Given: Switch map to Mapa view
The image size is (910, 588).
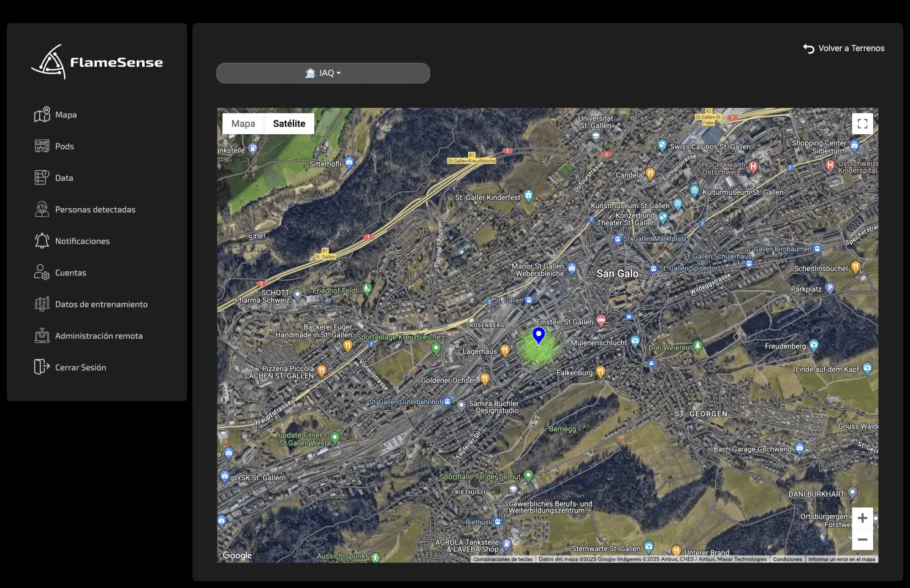Looking at the screenshot, I should (243, 124).
